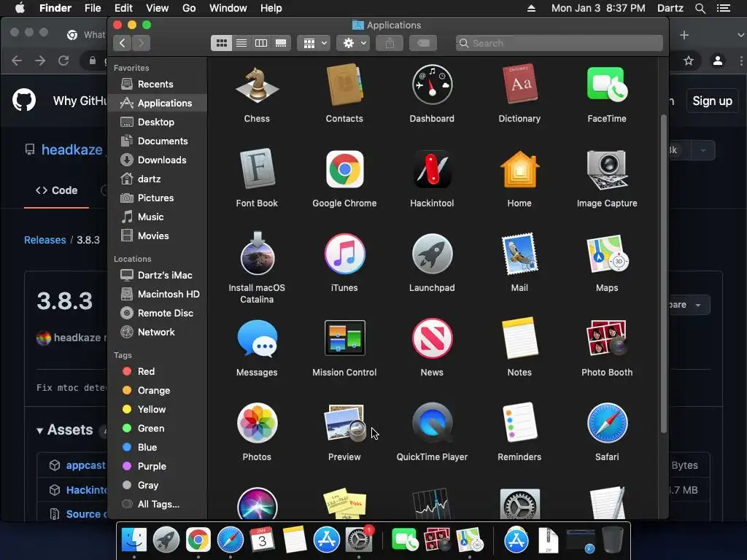This screenshot has height=560, width=747.
Task: Open Desktop in Finder sidebar
Action: (x=158, y=122)
